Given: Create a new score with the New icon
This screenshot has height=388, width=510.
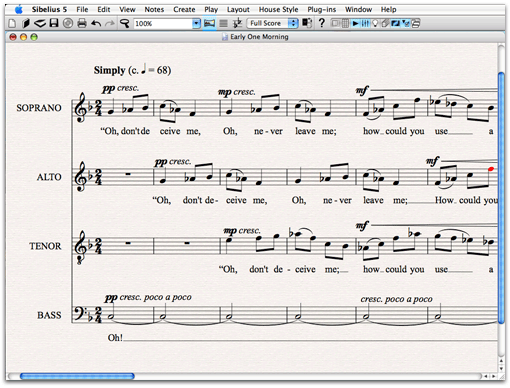Looking at the screenshot, I should coord(12,23).
